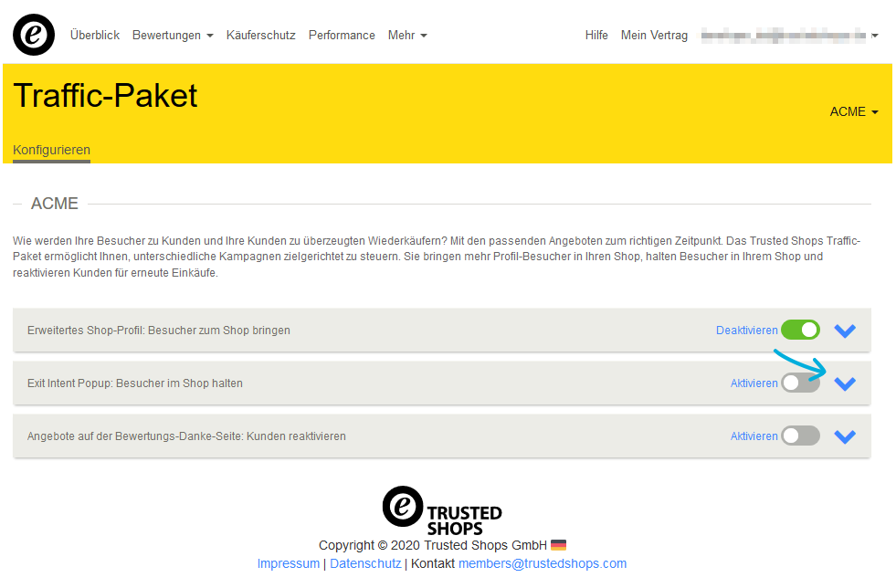
Task: Click Erweitertes Shop-Profil row title
Action: click(159, 331)
